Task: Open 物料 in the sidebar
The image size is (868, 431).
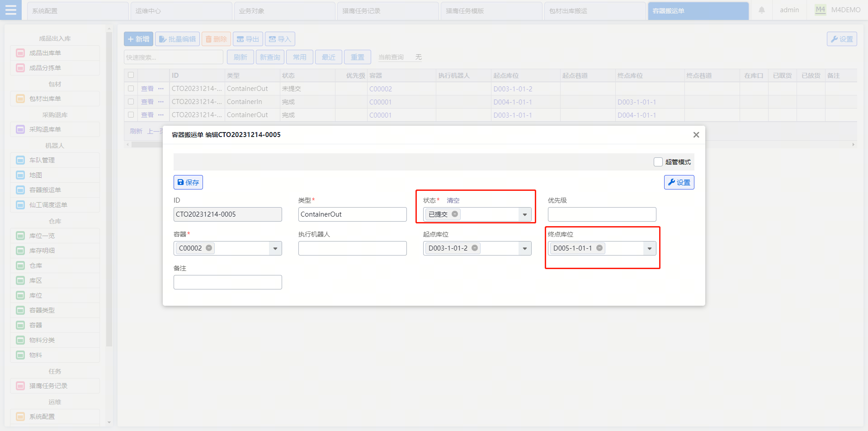Action: point(55,355)
